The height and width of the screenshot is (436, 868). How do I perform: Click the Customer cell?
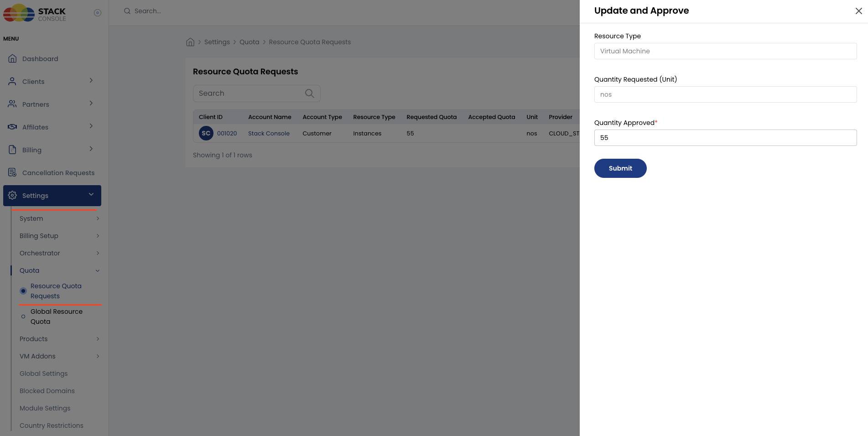(x=317, y=134)
